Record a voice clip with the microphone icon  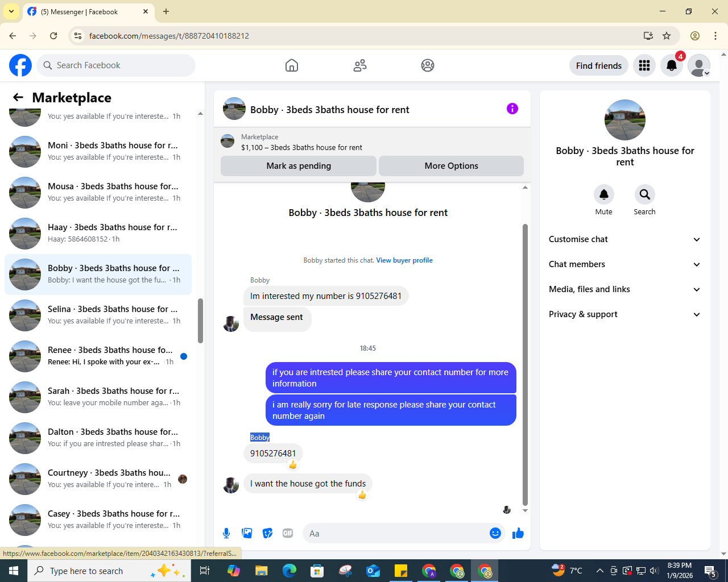tap(226, 533)
